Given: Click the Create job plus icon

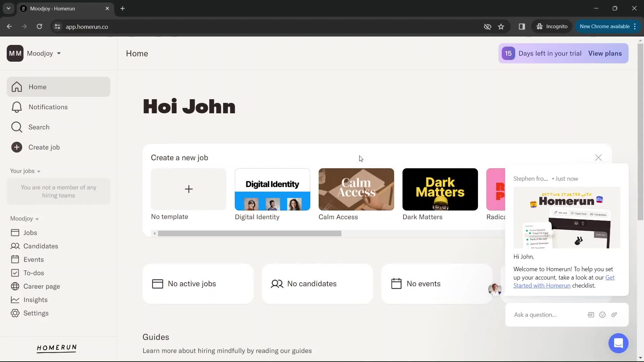Looking at the screenshot, I should [16, 147].
